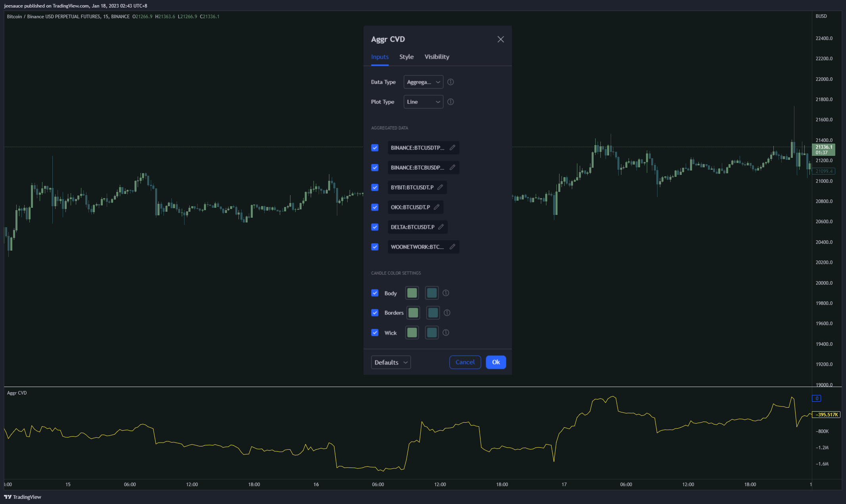
Task: Show info tooltip for Data Type
Action: tap(450, 82)
